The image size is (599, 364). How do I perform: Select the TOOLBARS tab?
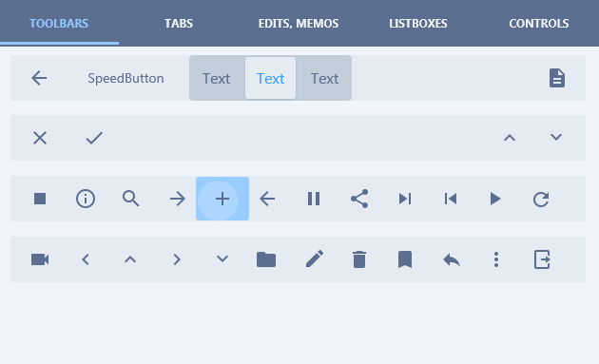pyautogui.click(x=59, y=24)
